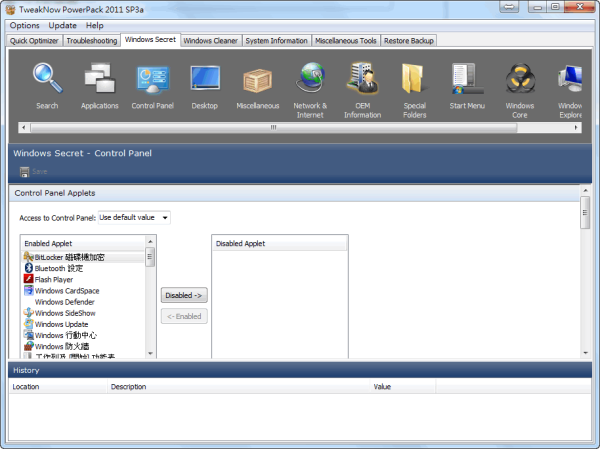Click the Windows SideShow applet icon
Screen dimensions: 600x449
tap(29, 312)
